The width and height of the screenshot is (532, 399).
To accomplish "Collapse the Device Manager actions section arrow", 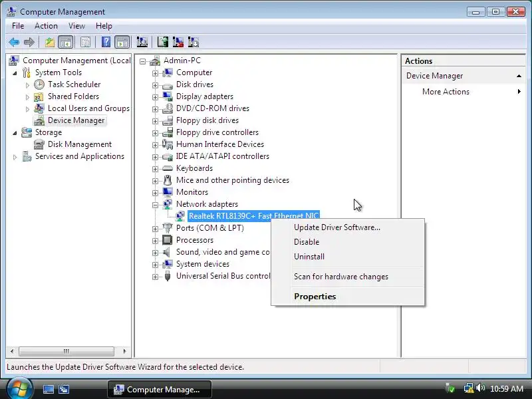I will 519,76.
